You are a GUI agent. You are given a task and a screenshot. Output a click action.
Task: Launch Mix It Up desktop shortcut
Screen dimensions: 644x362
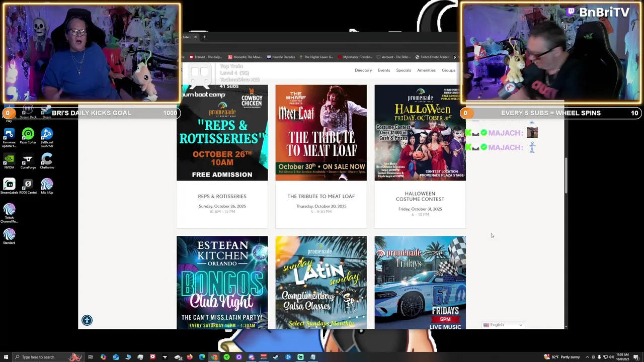[47, 186]
